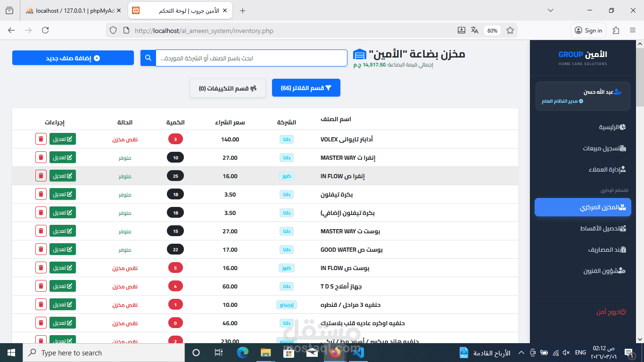
Task: Click the 80% zoom level indicator
Action: point(492,30)
